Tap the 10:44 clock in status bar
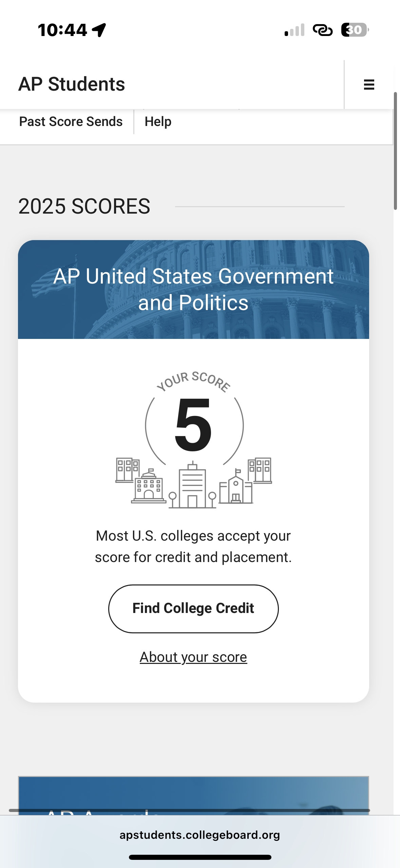Screen dimensions: 400x868 (62, 30)
